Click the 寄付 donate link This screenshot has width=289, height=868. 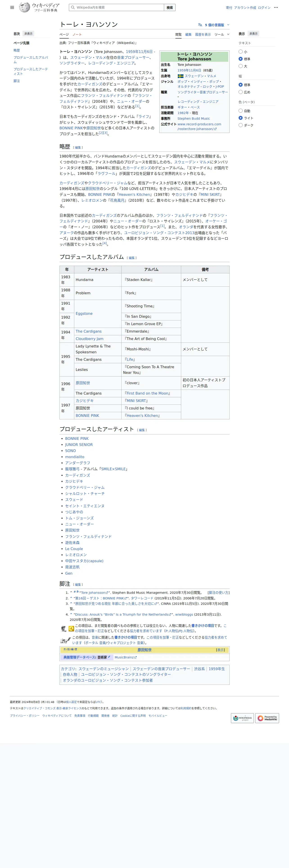click(x=229, y=7)
